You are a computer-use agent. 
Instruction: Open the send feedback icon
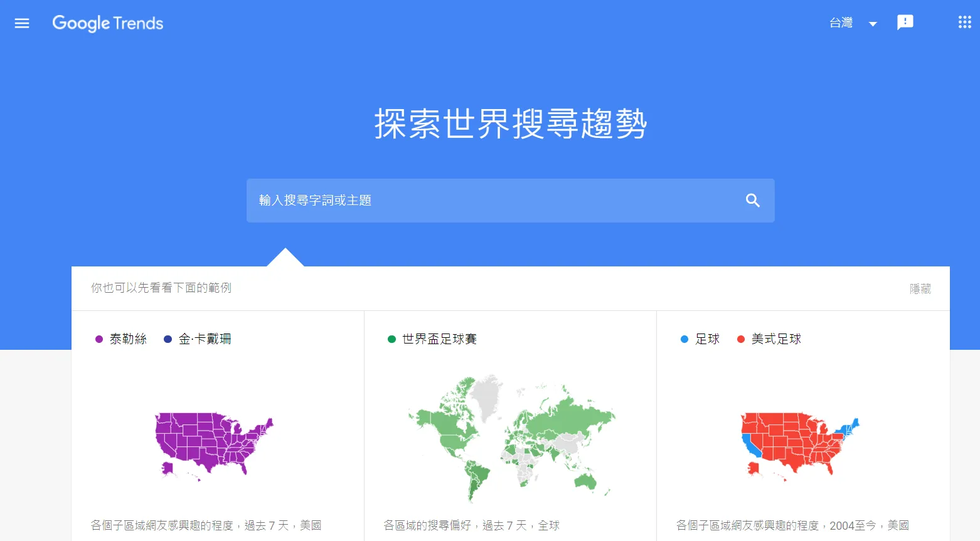[x=905, y=23]
